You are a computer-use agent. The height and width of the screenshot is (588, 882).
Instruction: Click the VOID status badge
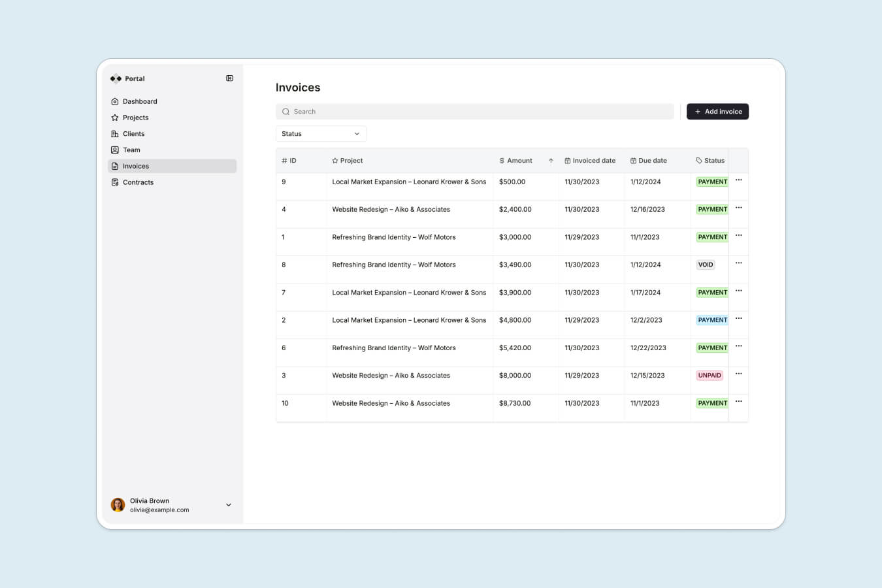click(x=706, y=265)
